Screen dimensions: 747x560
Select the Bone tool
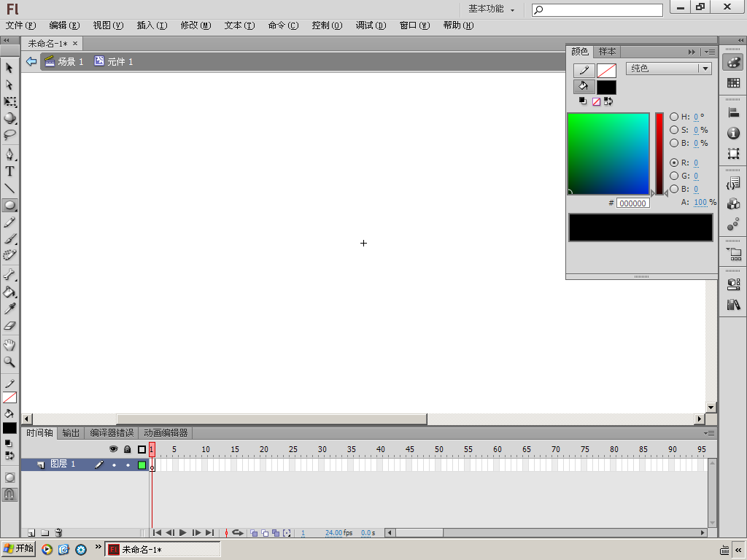[9, 275]
